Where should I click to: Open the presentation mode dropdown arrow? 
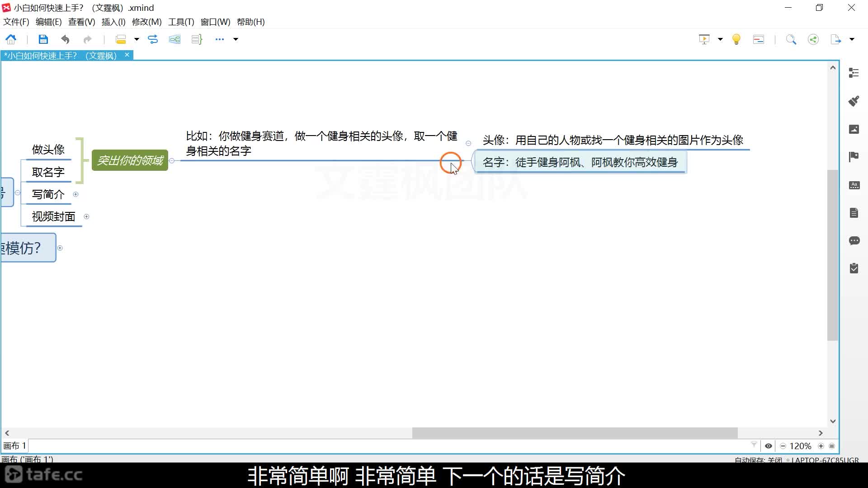point(720,39)
